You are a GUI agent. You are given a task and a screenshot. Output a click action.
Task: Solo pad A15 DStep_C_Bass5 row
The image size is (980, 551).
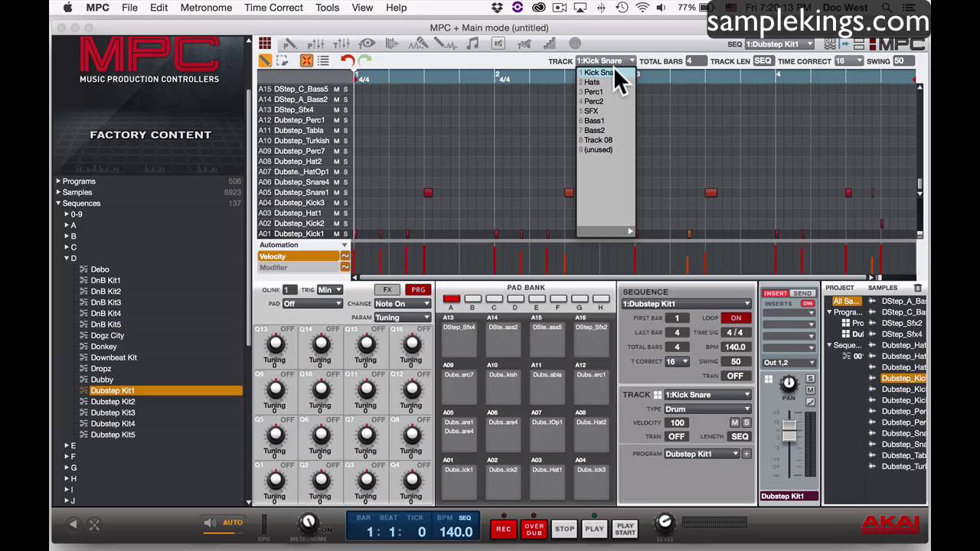(x=345, y=90)
